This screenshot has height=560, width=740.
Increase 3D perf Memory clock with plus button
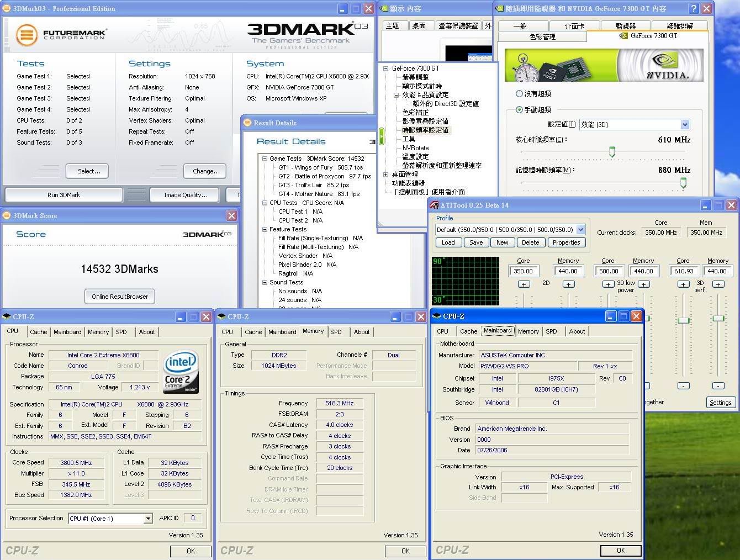point(718,284)
